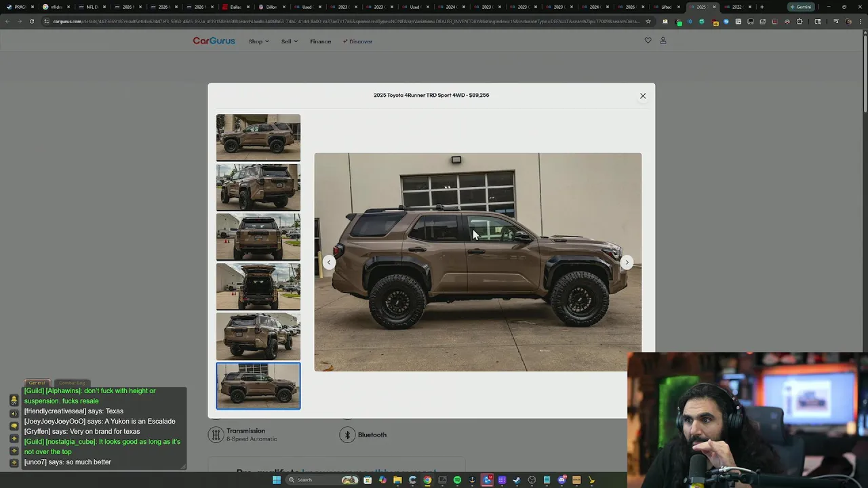Viewport: 868px width, 488px height.
Task: Open Steam from taskbar
Action: 517,480
